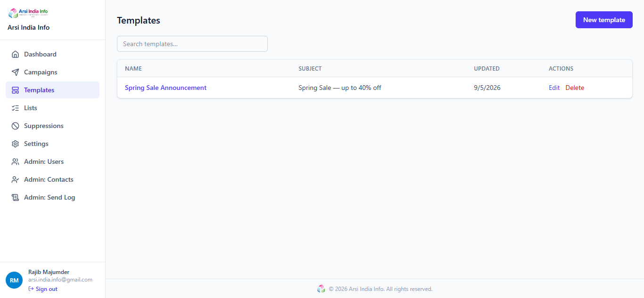The height and width of the screenshot is (298, 644).
Task: Click the footer copyright text
Action: coord(380,289)
